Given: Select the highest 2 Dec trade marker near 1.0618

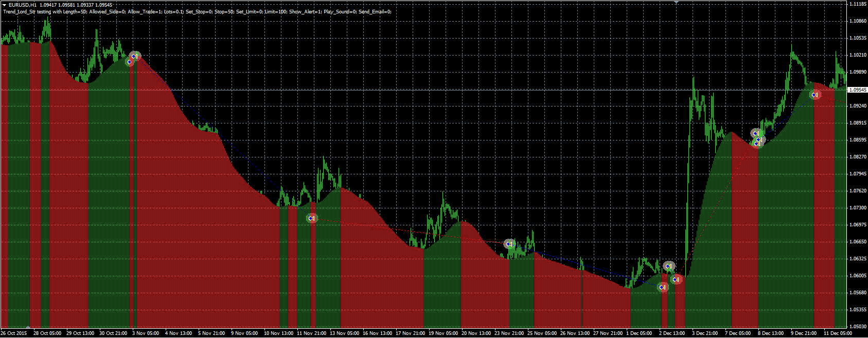Looking at the screenshot, I should click(x=669, y=266).
